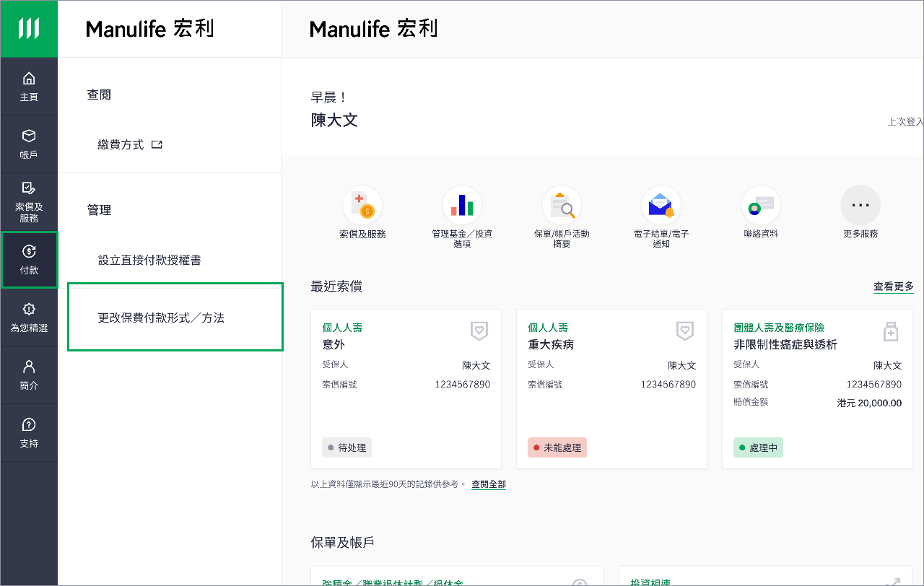The image size is (924, 586).
Task: Click 查看更多 link
Action: [894, 287]
